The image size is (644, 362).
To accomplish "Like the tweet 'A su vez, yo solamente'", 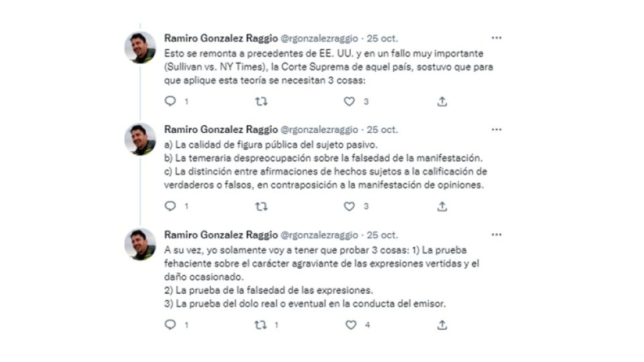I will coord(351,325).
